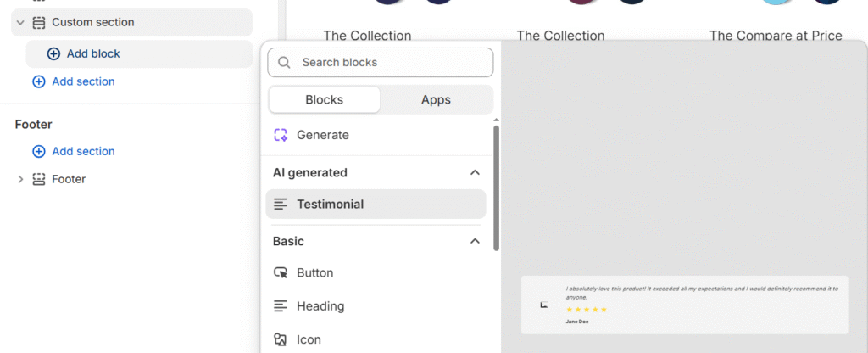Click the Footer section icon
This screenshot has width=868, height=353.
click(38, 179)
